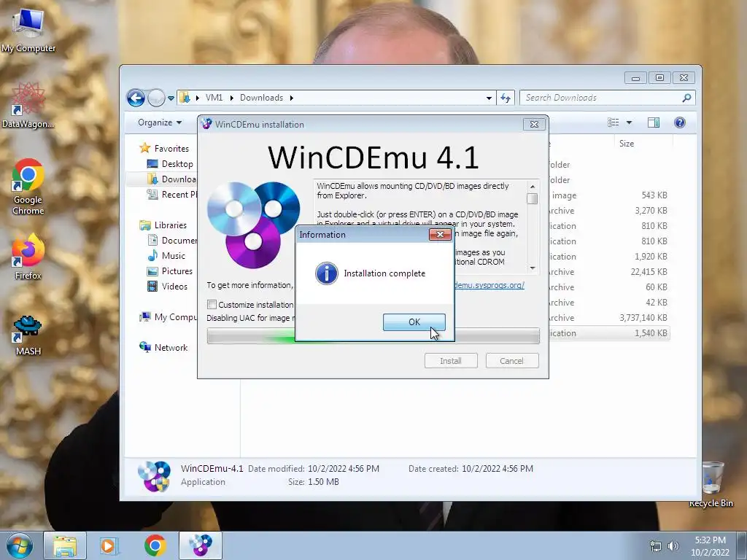Open the address bar history dropdown

click(489, 98)
